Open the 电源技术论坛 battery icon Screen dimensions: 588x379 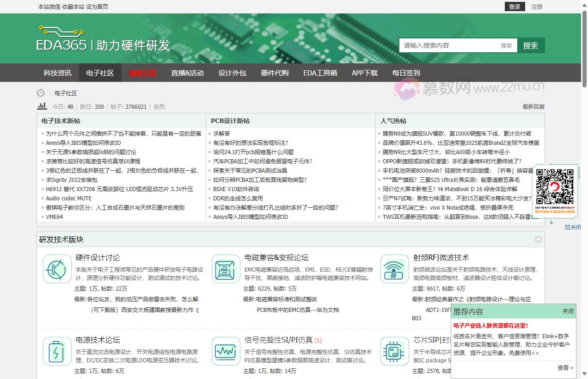tap(57, 351)
